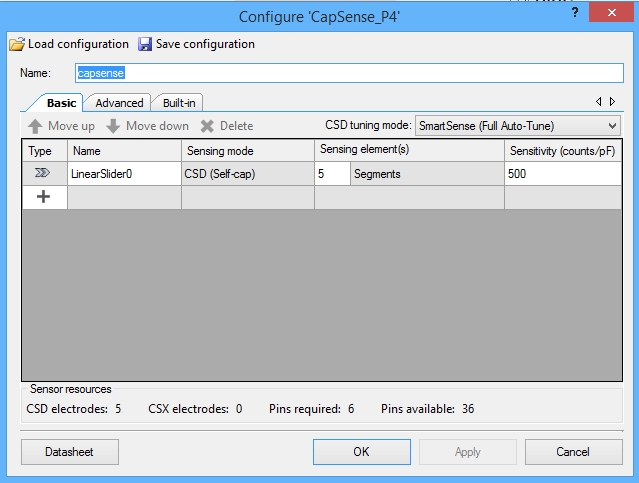This screenshot has height=483, width=639.
Task: Click the Type column header
Action: click(x=44, y=151)
